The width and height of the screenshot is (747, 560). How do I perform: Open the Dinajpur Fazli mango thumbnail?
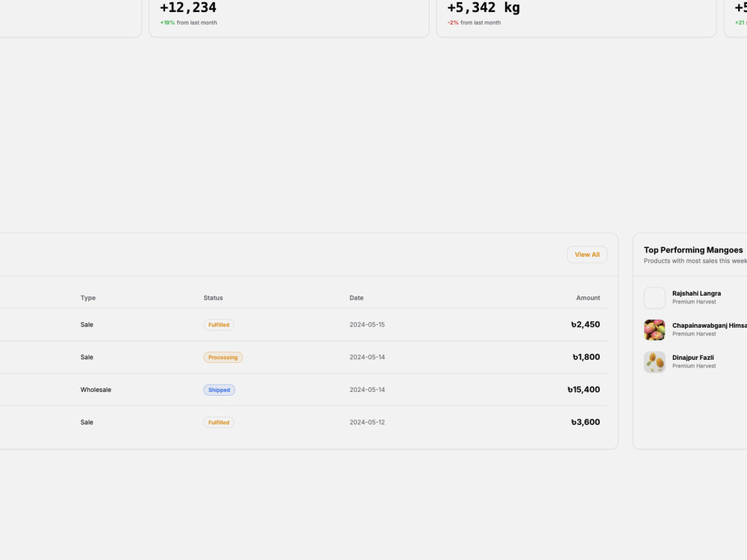[654, 362]
